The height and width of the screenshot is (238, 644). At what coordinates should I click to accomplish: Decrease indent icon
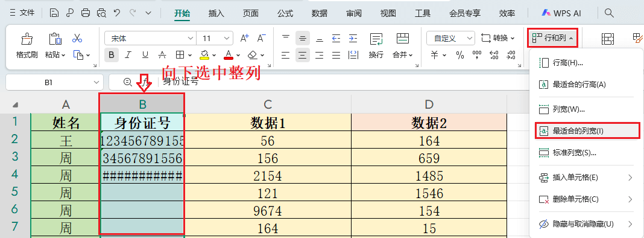pos(336,38)
